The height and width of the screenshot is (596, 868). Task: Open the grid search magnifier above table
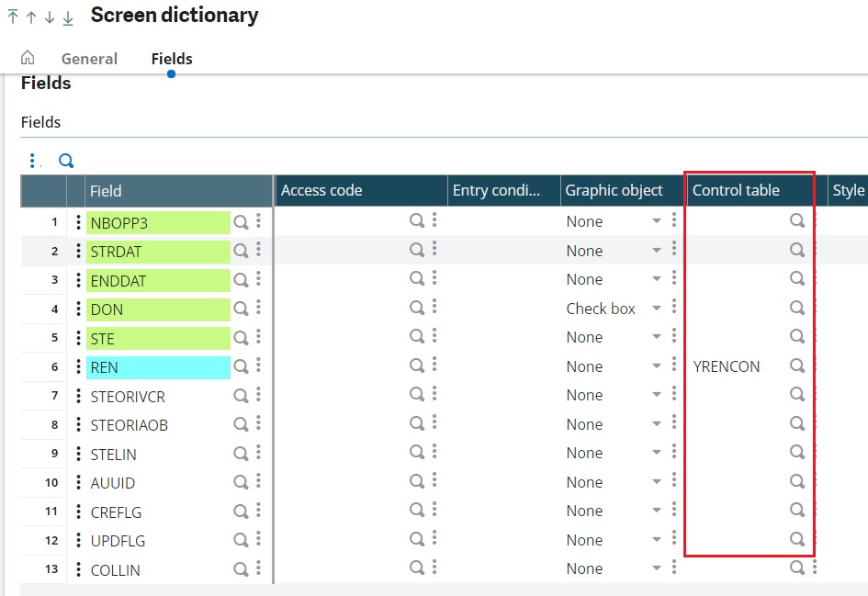pos(66,161)
